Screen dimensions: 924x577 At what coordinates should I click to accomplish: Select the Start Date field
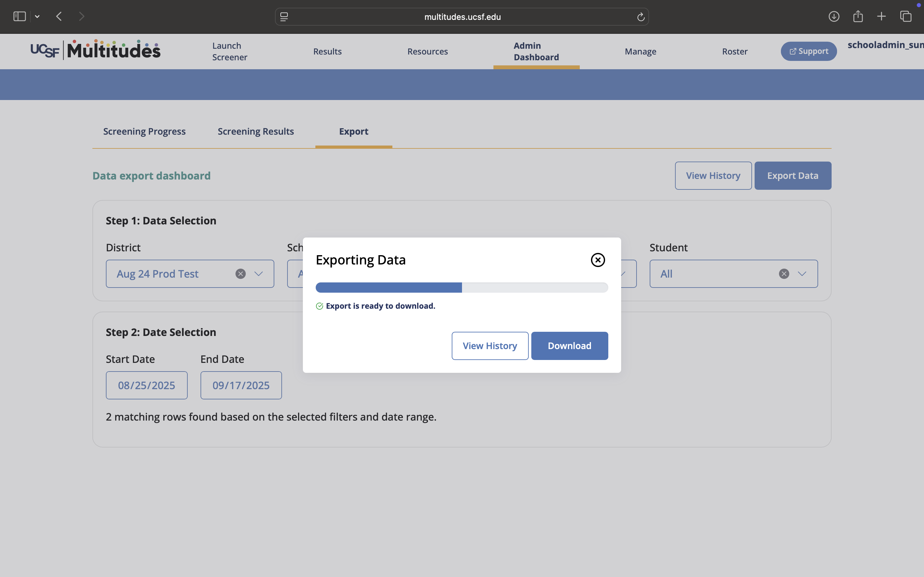[147, 385]
